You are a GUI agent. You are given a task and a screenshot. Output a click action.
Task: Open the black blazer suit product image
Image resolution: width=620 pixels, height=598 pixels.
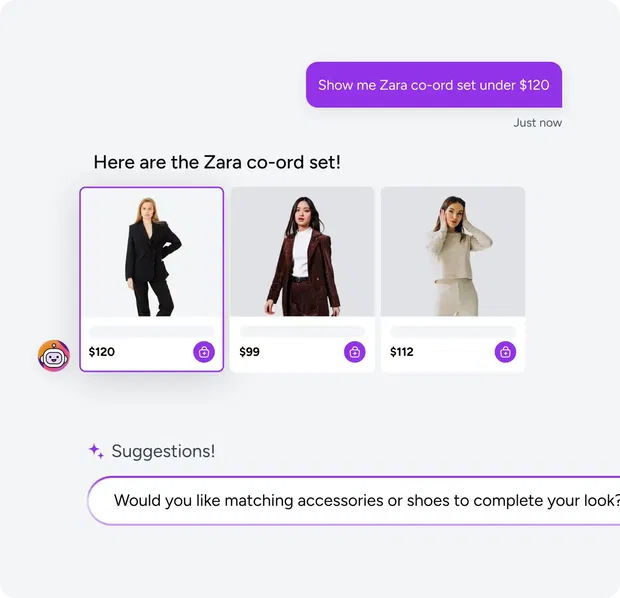tap(151, 252)
